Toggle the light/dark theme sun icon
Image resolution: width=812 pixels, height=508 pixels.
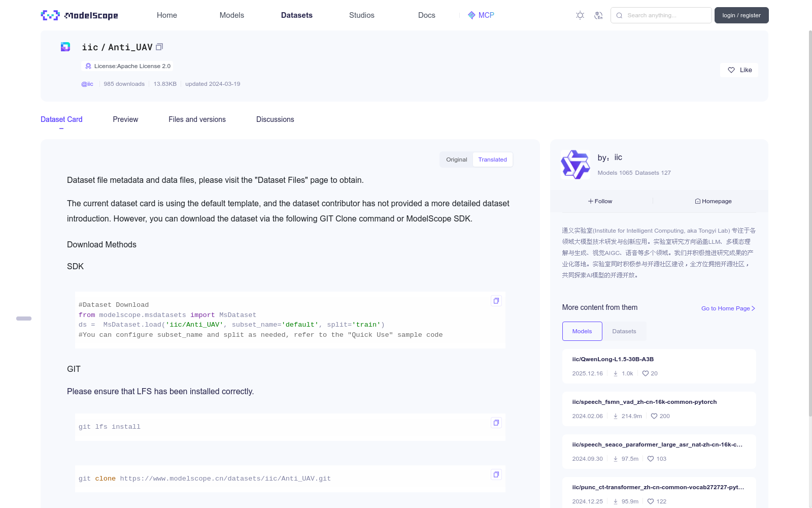(x=580, y=15)
